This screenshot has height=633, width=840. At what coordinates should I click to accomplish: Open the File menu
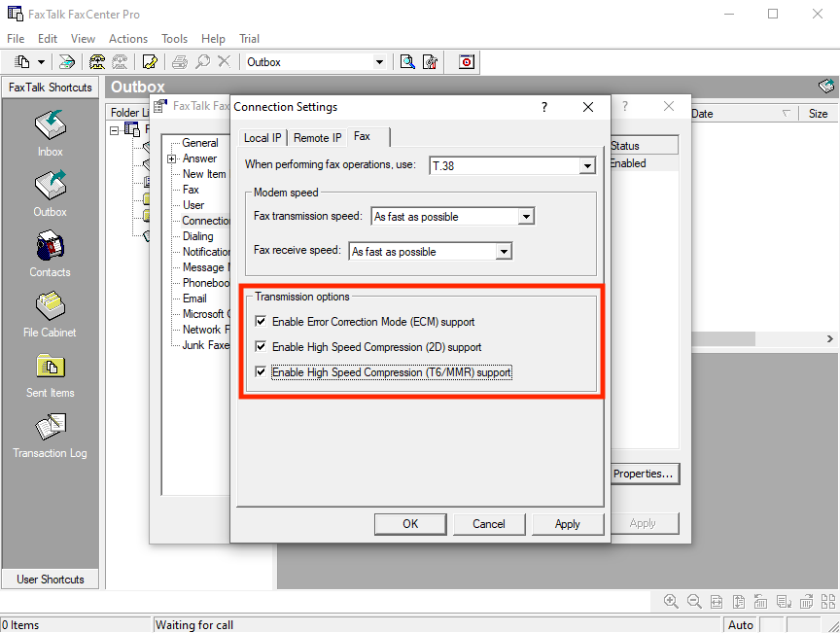pos(16,39)
